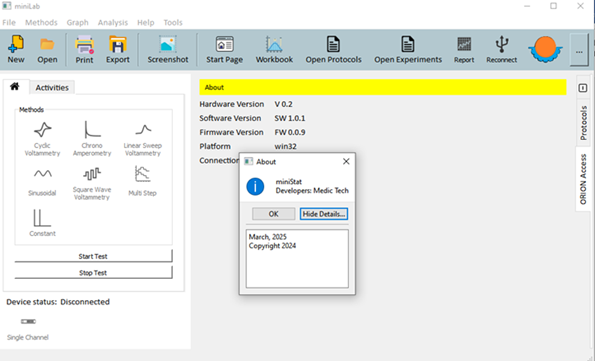Image resolution: width=595 pixels, height=361 pixels.
Task: Take a capture with the Screenshot icon
Action: pos(168,49)
